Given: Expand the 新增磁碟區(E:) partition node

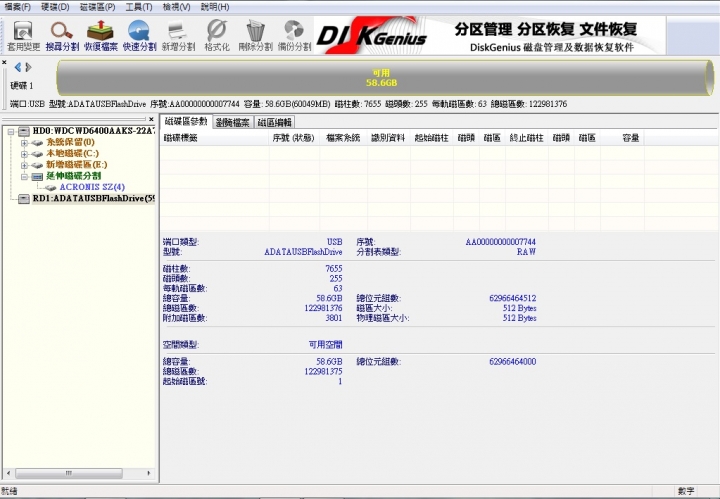Looking at the screenshot, I should click(x=24, y=165).
